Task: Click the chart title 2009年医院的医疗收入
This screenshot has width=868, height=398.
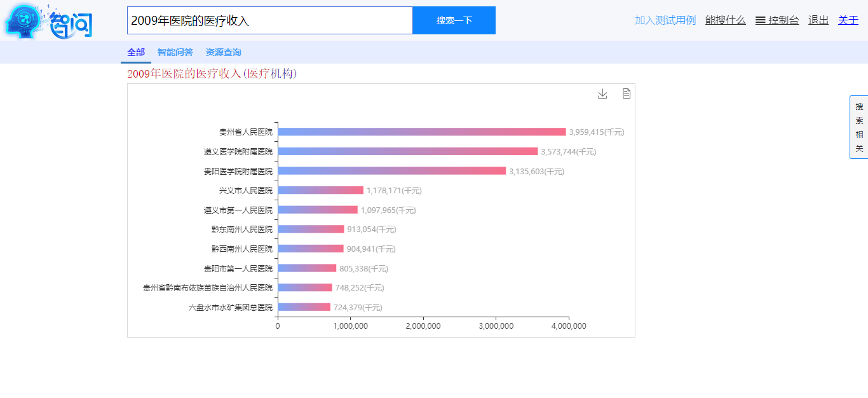Action: coord(184,74)
